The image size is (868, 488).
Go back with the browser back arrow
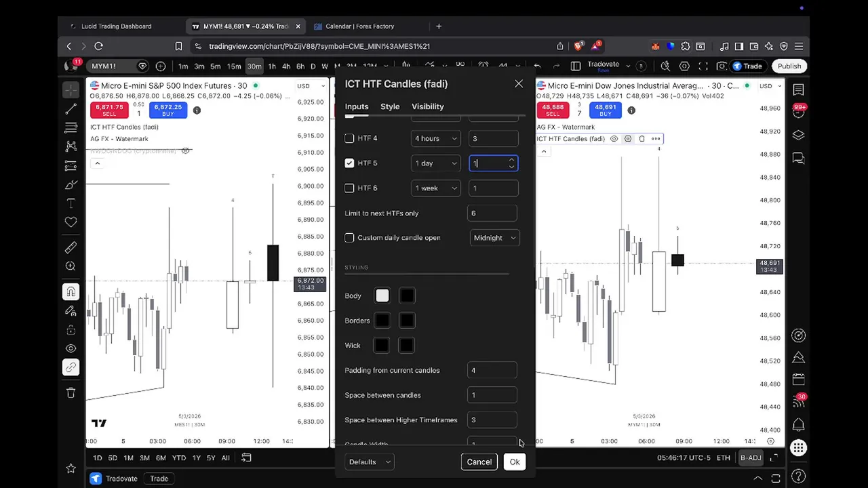[68, 46]
